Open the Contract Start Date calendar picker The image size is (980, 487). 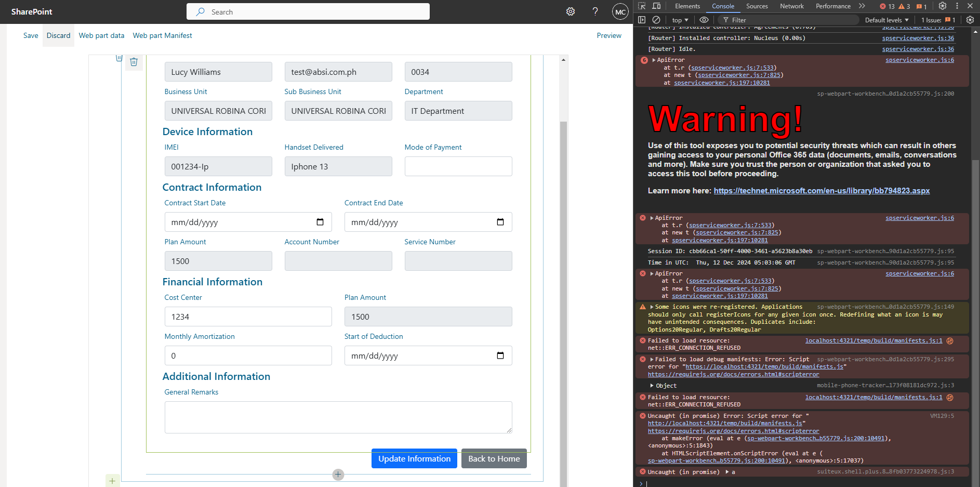(x=320, y=222)
